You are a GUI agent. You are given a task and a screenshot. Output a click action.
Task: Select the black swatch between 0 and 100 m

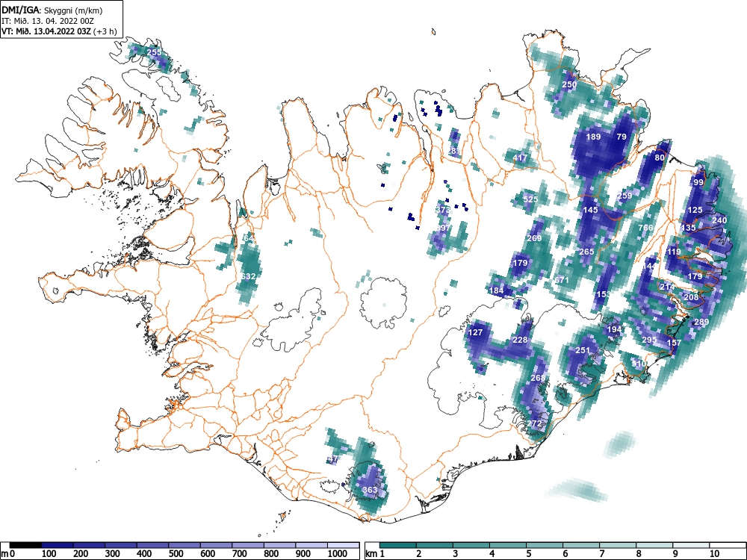(25, 545)
